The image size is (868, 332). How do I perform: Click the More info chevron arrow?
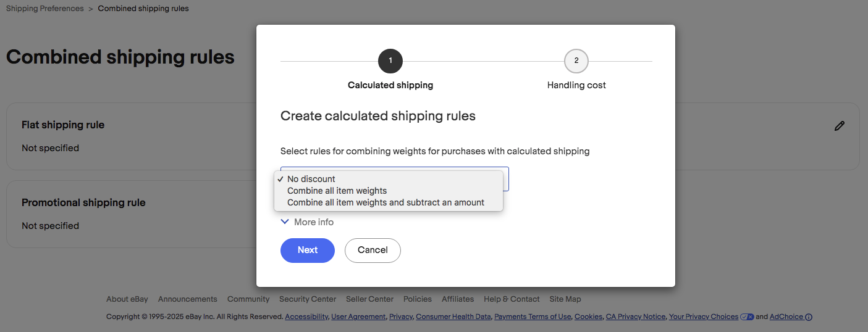pos(285,222)
